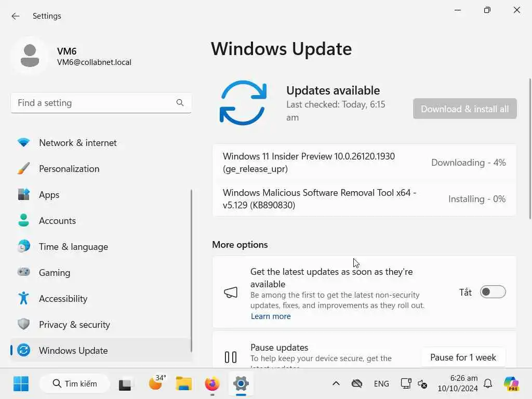The height and width of the screenshot is (399, 532).
Task: Click Installing - 0% status text
Action: 477,199
